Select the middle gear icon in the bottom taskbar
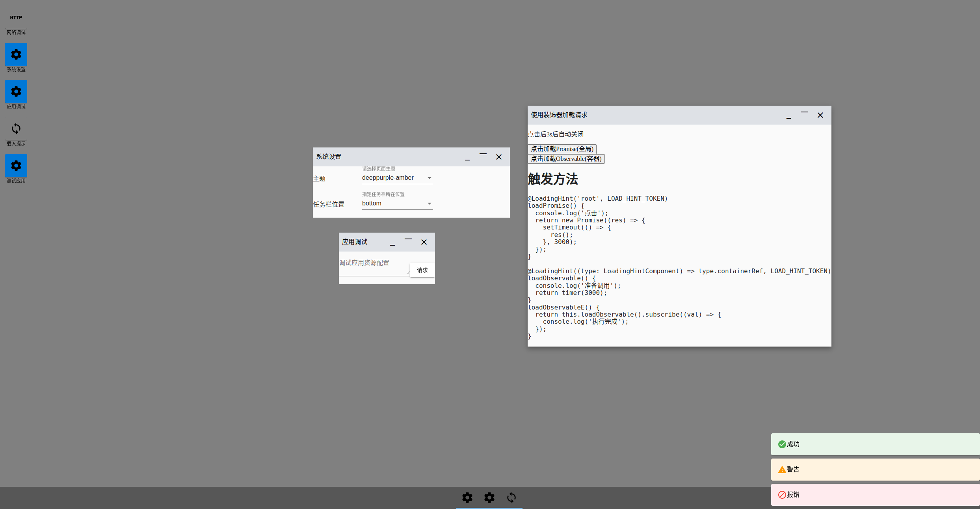Image resolution: width=980 pixels, height=509 pixels. pyautogui.click(x=489, y=498)
